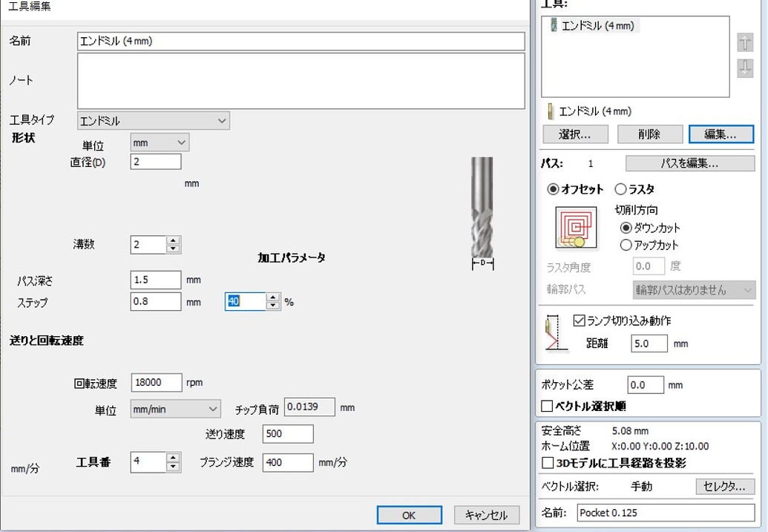Image resolution: width=768 pixels, height=532 pixels.
Task: Increase 溝数 with the up stepper arrow
Action: click(x=174, y=240)
